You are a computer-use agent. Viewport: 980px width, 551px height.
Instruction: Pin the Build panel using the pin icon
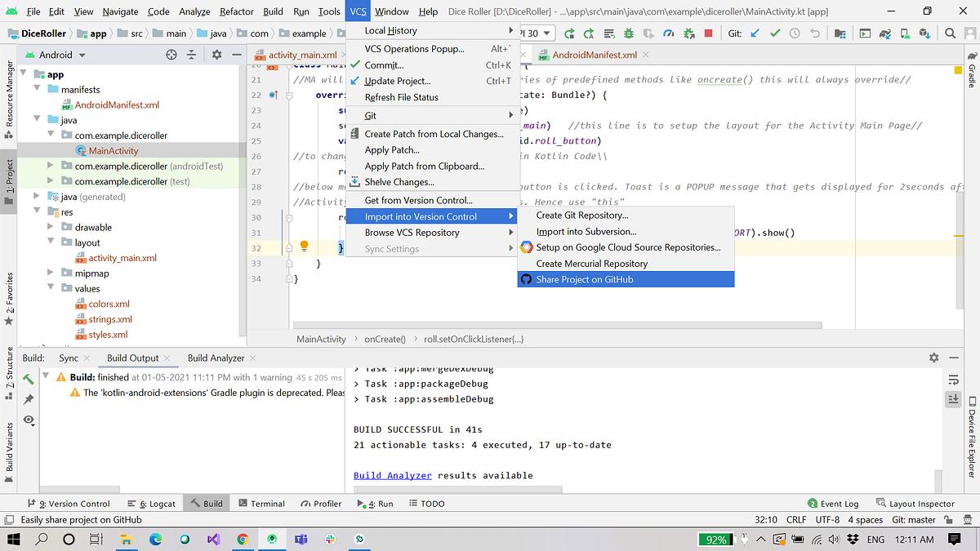(x=28, y=399)
